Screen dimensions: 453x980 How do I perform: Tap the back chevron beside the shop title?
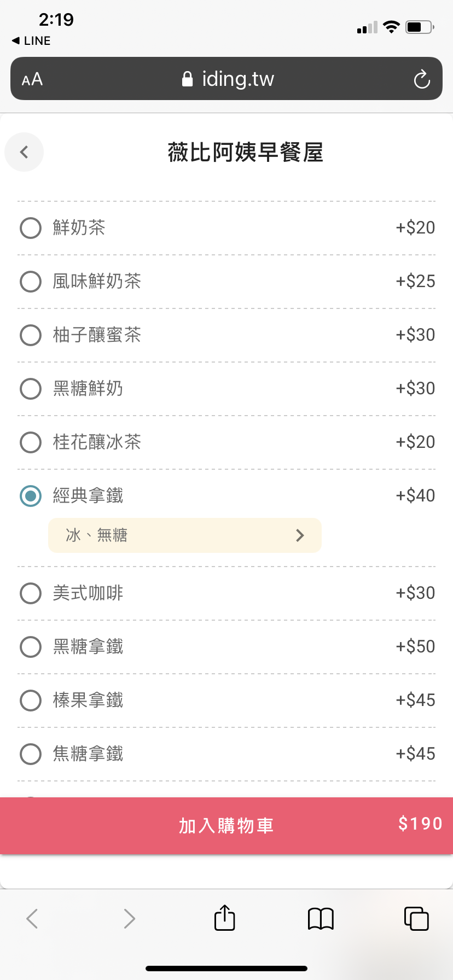point(24,152)
